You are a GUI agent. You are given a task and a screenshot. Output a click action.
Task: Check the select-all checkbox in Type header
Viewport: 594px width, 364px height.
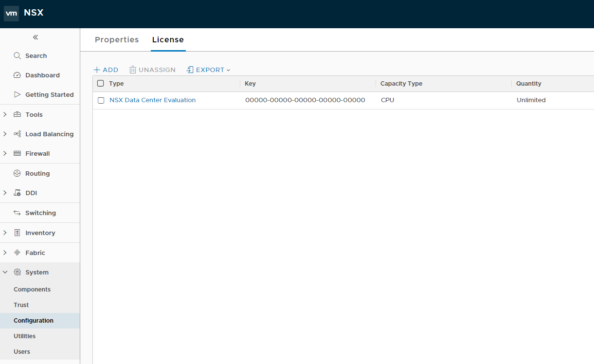click(x=101, y=83)
